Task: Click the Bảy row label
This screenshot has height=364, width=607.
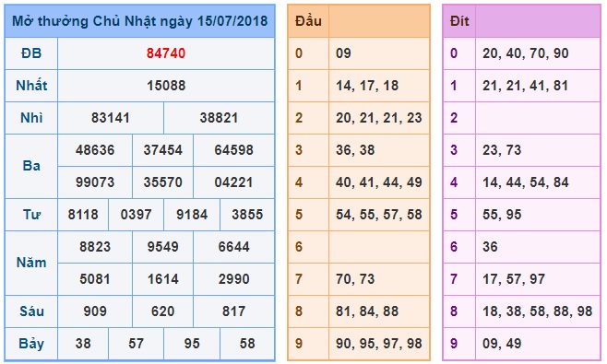Action: [31, 344]
